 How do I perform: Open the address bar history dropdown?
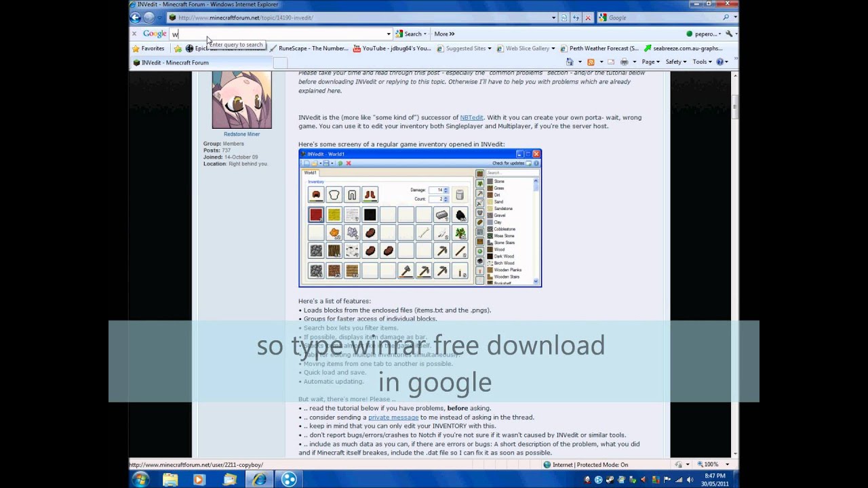554,18
